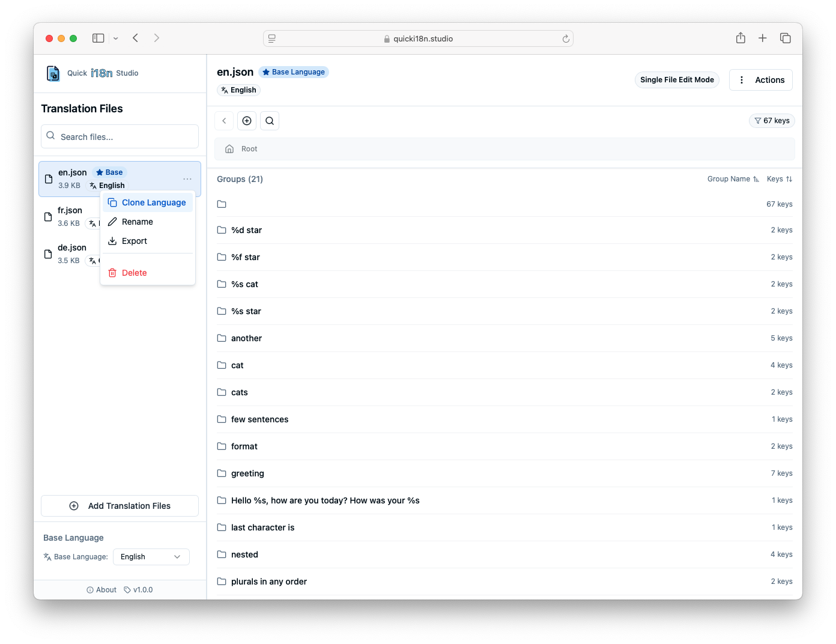This screenshot has width=836, height=644.
Task: Choose Export in the file context menu
Action: point(135,241)
